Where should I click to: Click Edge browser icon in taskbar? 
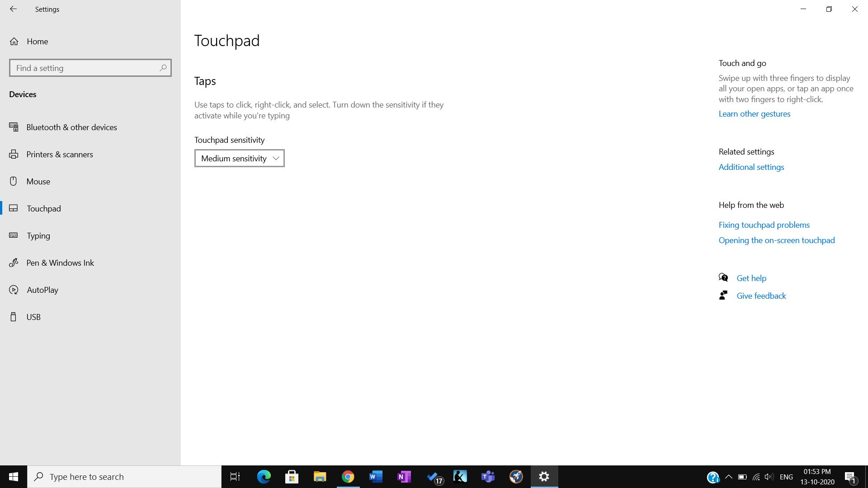[263, 477]
